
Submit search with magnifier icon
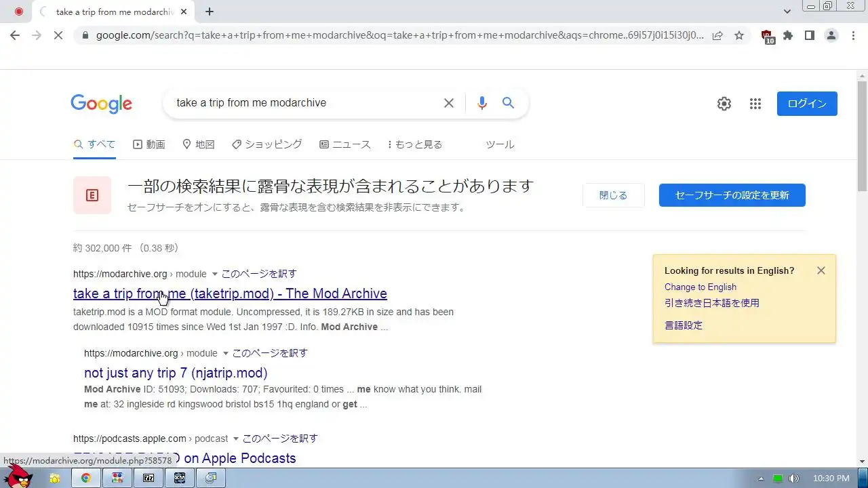(508, 103)
